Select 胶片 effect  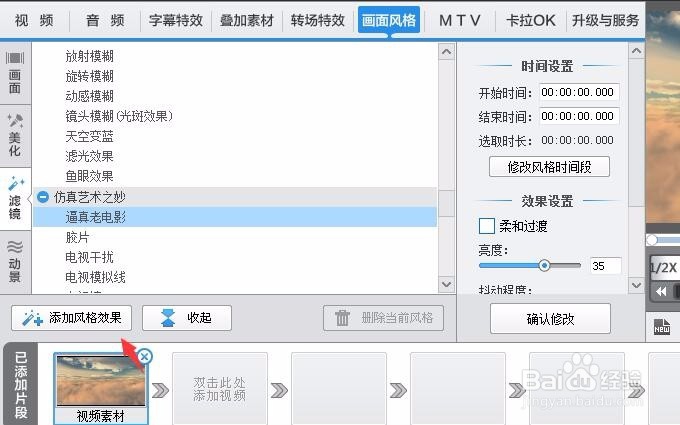click(x=77, y=237)
